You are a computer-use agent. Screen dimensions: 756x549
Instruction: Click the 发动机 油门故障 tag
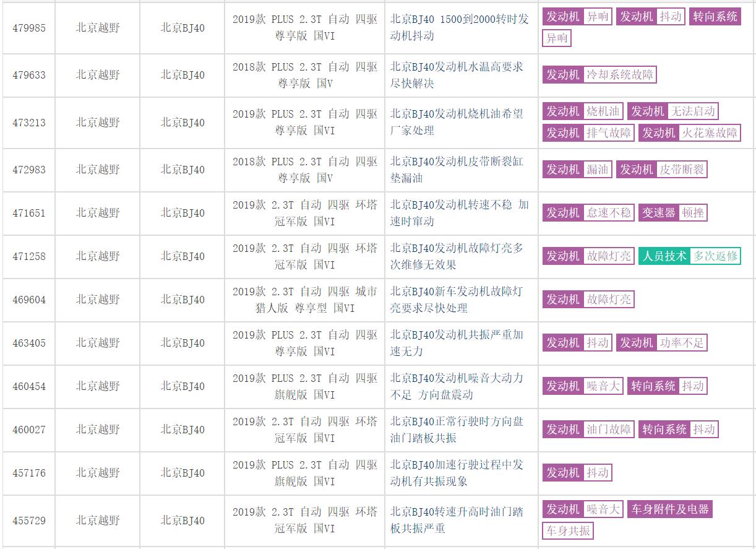pyautogui.click(x=588, y=430)
